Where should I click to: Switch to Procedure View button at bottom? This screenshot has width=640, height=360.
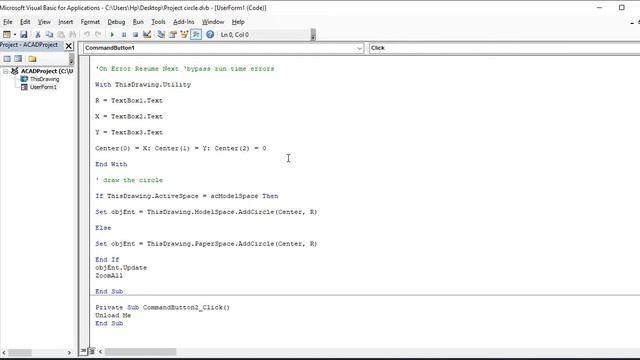(x=84, y=351)
